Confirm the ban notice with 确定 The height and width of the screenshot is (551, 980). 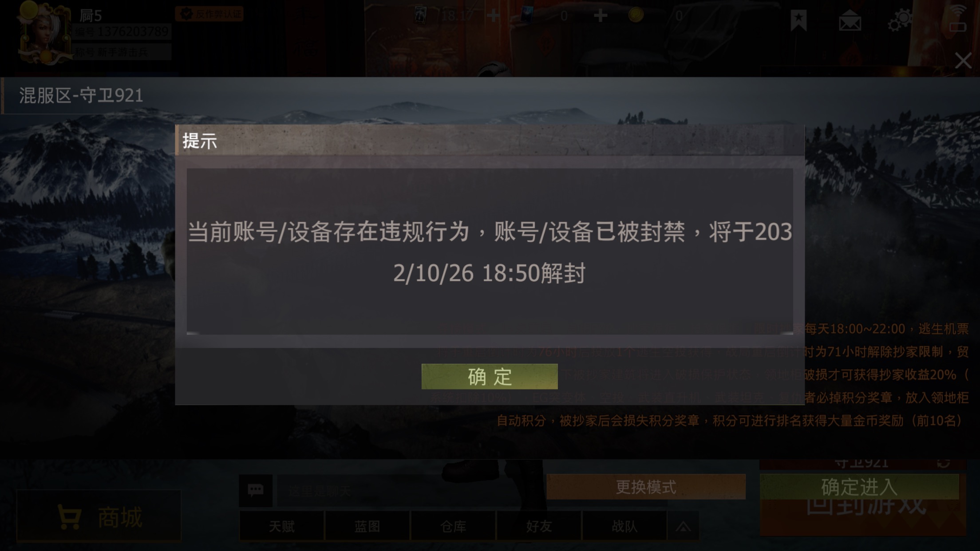point(490,377)
